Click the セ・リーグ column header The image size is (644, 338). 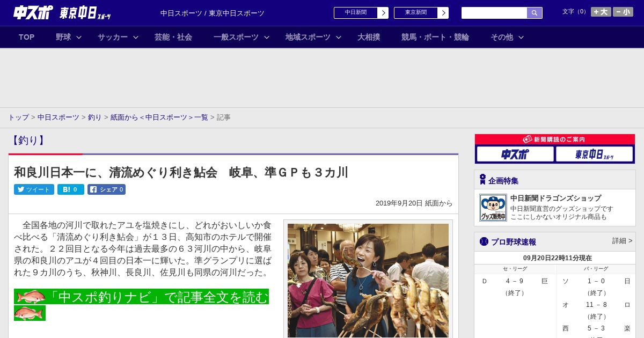tap(515, 269)
